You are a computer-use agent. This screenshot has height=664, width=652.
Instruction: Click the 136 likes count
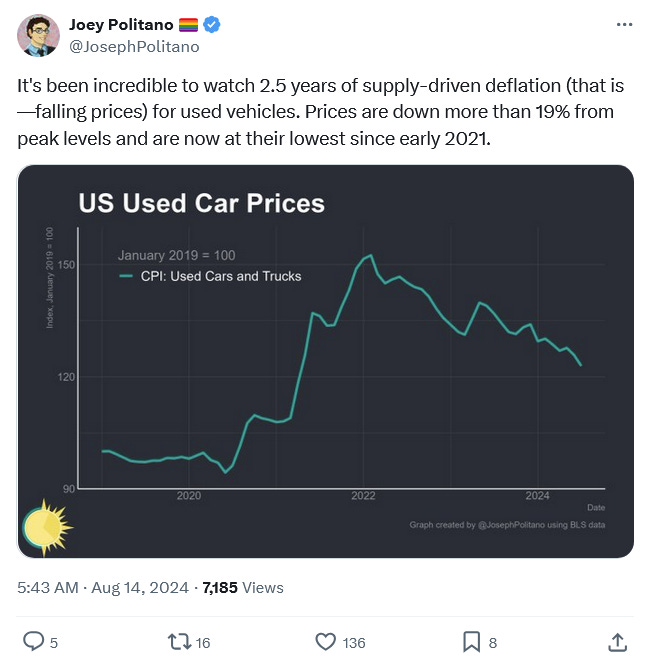click(x=354, y=643)
